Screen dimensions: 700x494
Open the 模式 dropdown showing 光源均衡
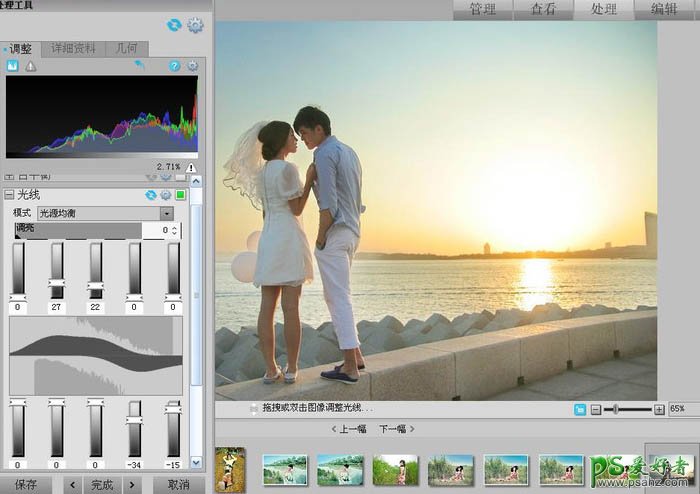105,213
